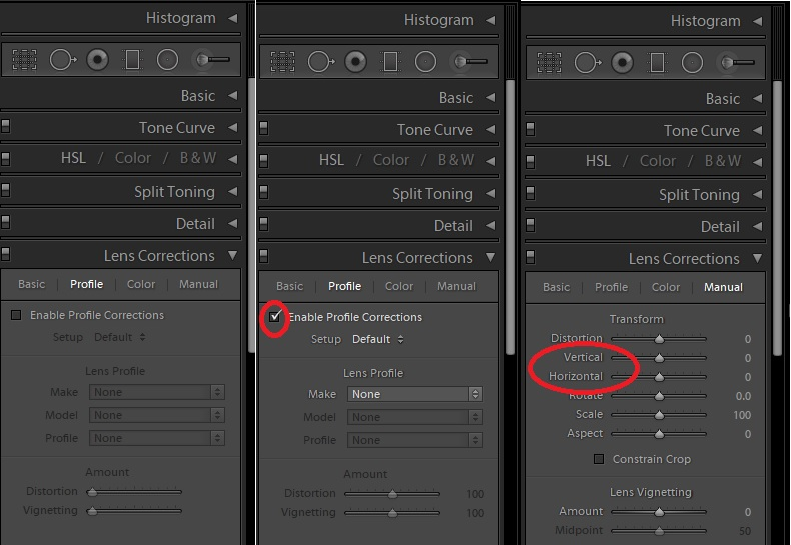Screen dimensions: 791x545
Task: Switch to Basic tab in left panel
Action: 31,284
